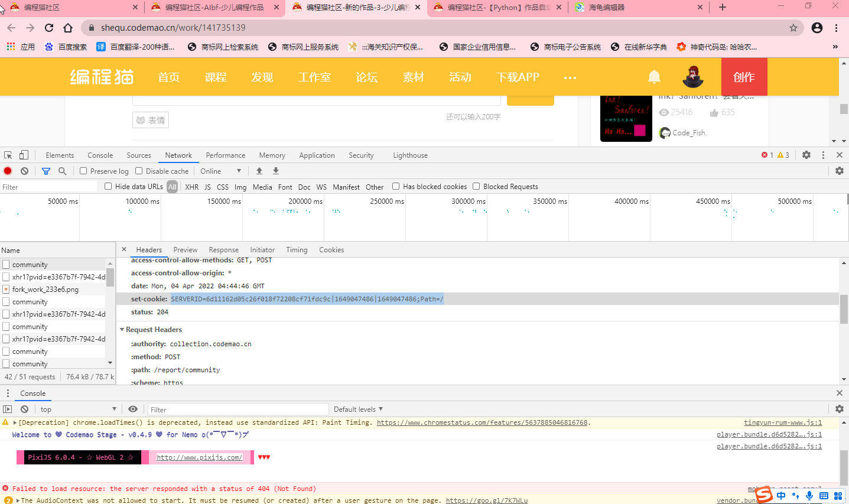The width and height of the screenshot is (849, 504).
Task: Click the red error count indicator
Action: [x=767, y=155]
